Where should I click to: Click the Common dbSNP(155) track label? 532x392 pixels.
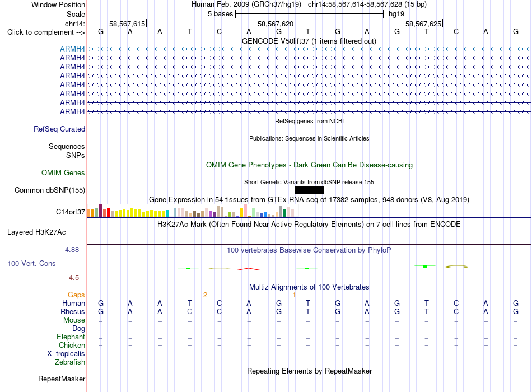[x=49, y=190]
